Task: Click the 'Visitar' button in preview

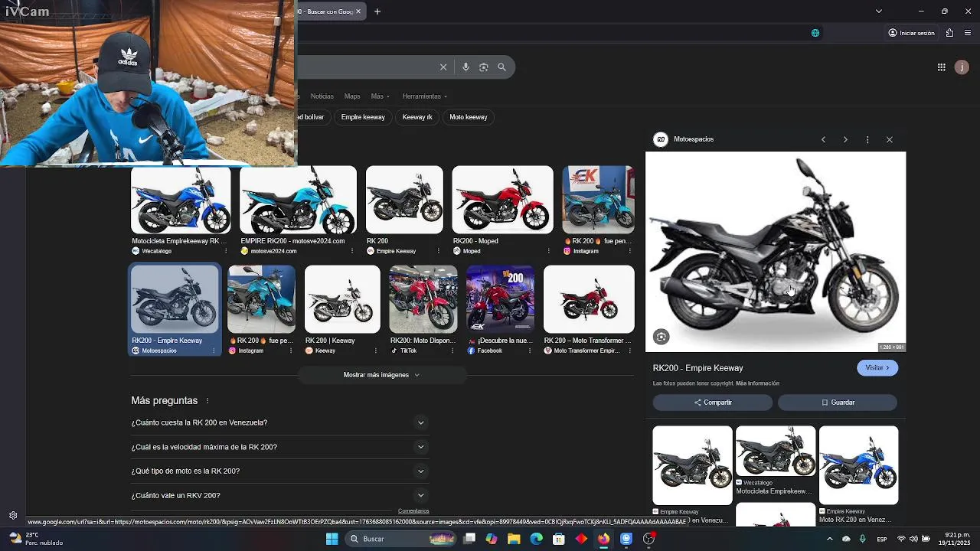Action: point(877,368)
